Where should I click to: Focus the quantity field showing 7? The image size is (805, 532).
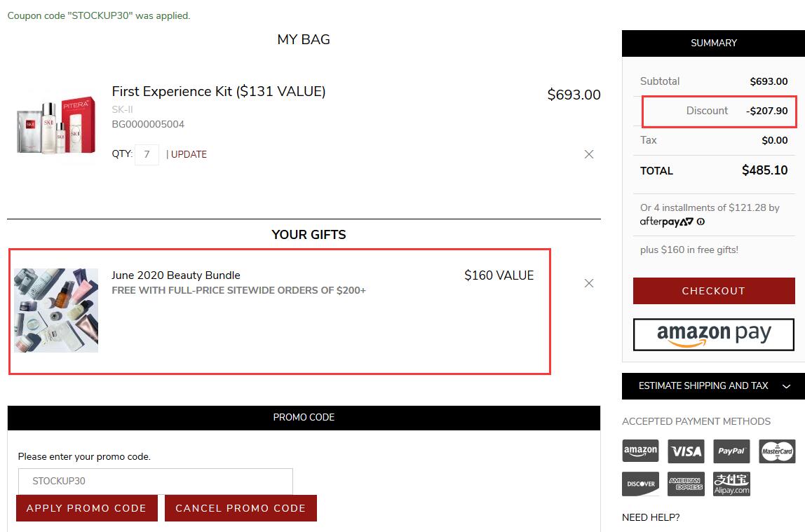point(147,154)
